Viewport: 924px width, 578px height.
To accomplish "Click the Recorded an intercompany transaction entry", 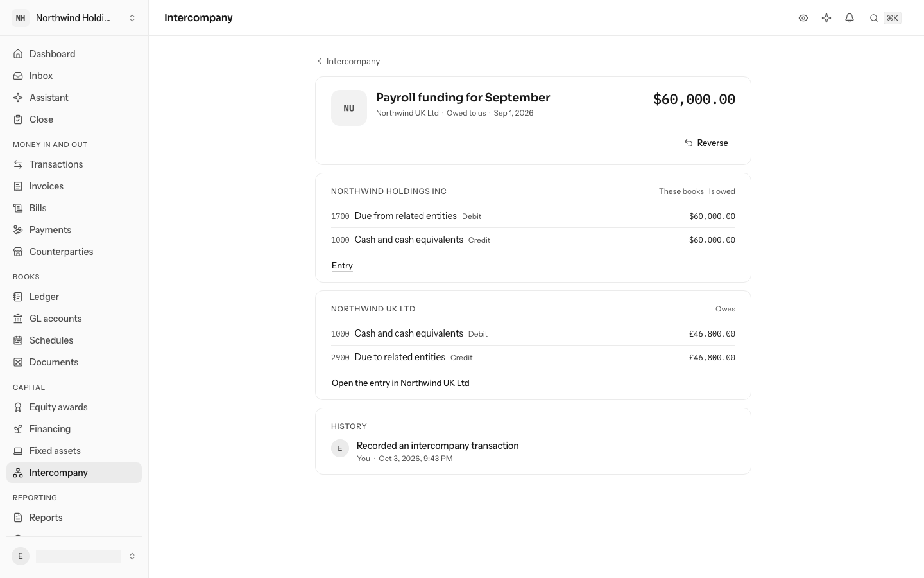I will tap(438, 446).
